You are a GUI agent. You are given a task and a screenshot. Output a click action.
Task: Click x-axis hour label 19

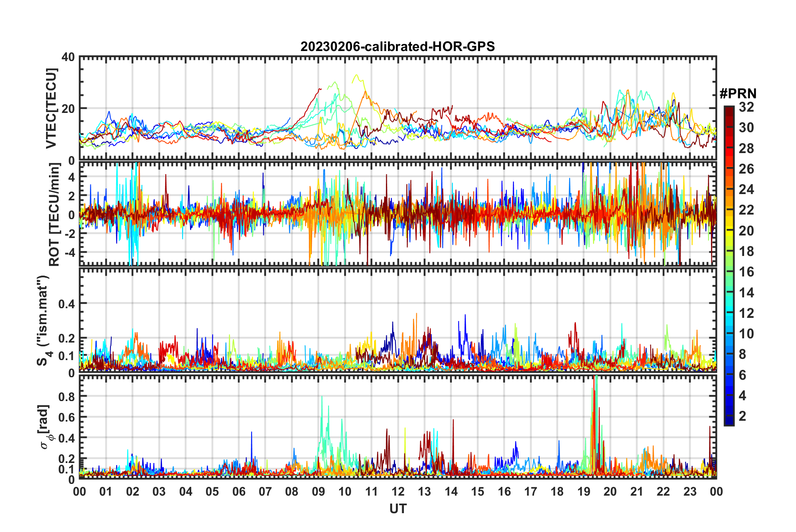click(584, 491)
